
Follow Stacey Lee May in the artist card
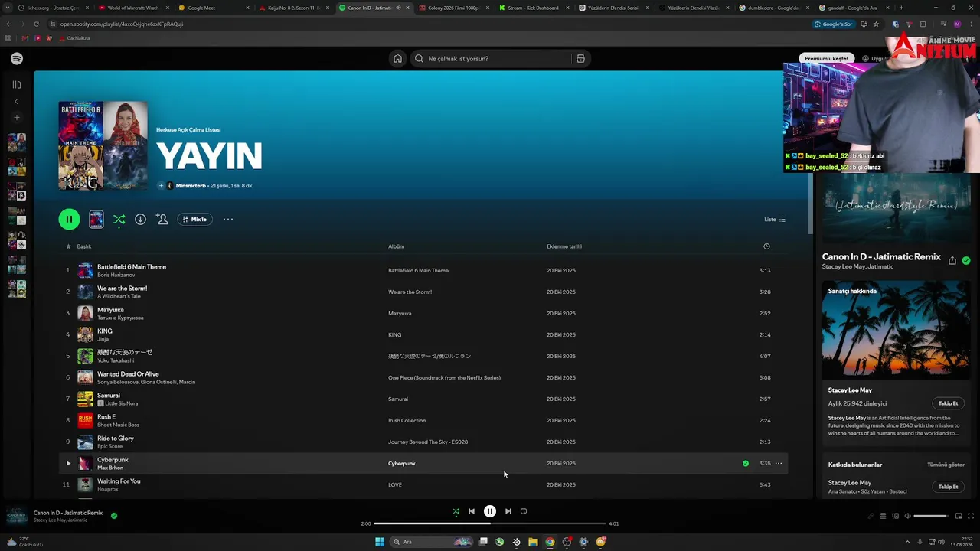pyautogui.click(x=948, y=403)
